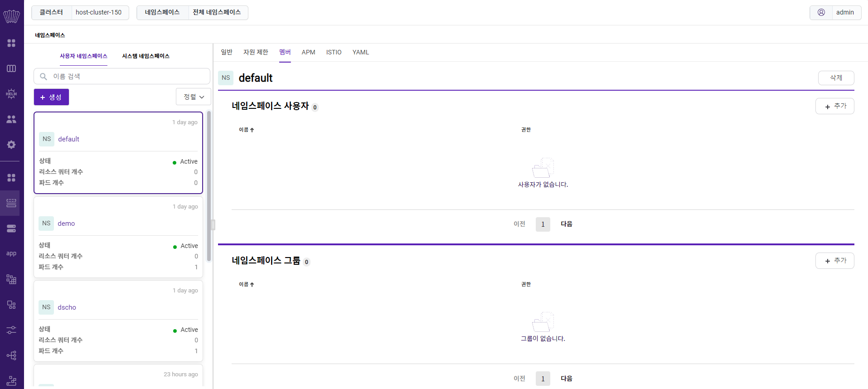This screenshot has width=868, height=389.
Task: Click 이전 in namespace groups pagination
Action: 519,379
